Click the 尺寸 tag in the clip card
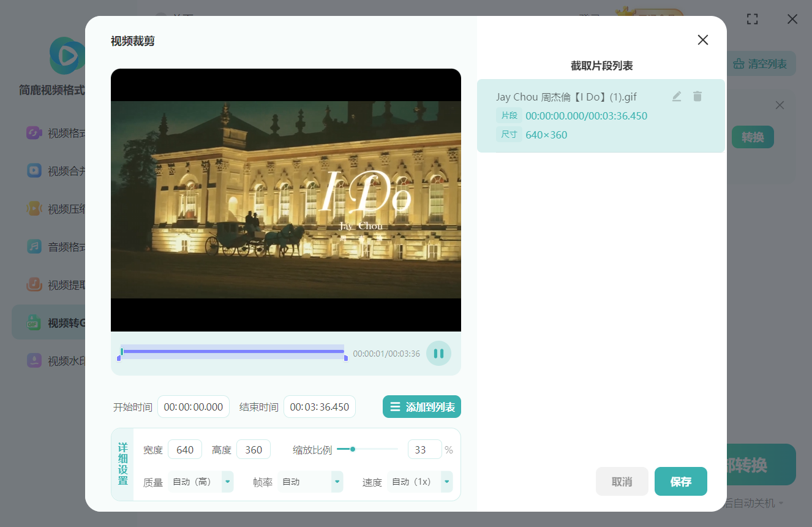Screen dimensions: 812x527 (x=509, y=135)
